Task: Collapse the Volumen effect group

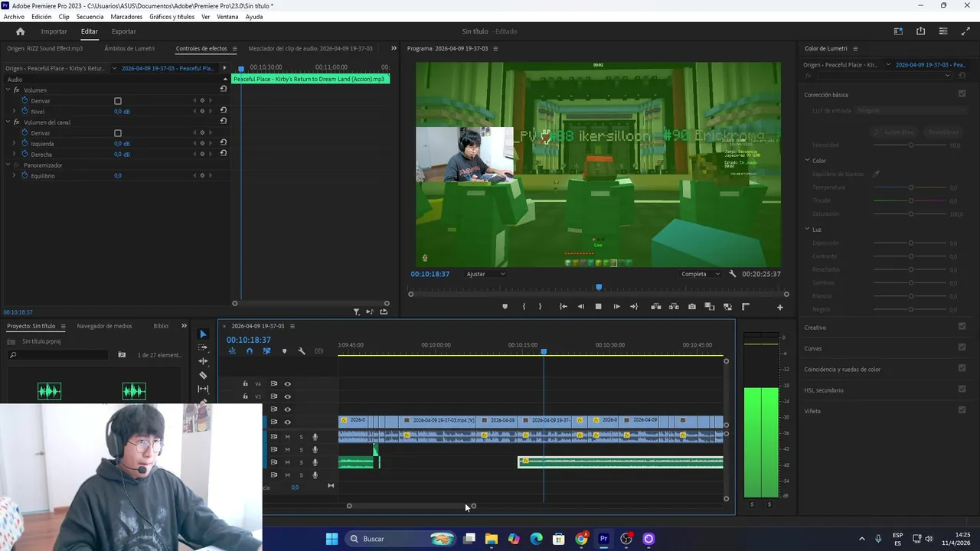Action: tap(8, 90)
